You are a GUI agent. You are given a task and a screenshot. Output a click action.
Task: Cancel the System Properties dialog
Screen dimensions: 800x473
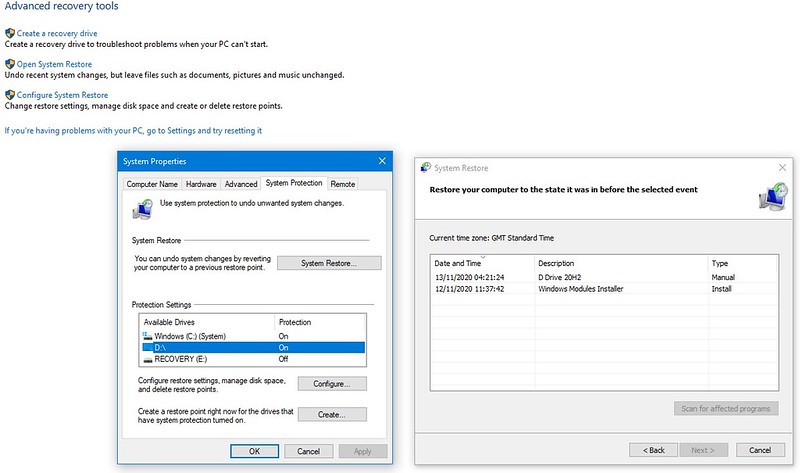pyautogui.click(x=309, y=451)
